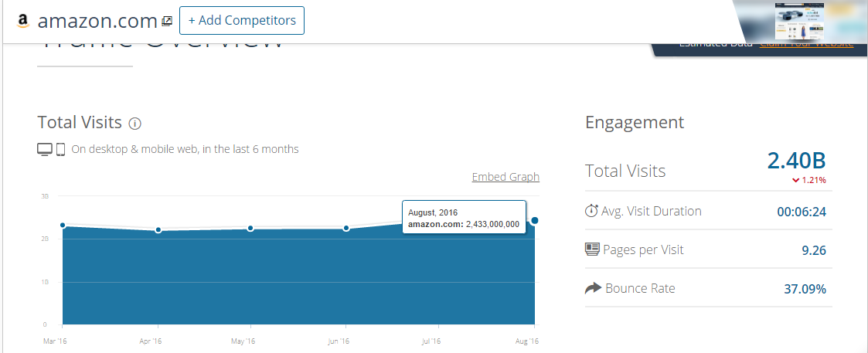
Task: Click the stopwatch Avg. Visit Duration icon
Action: tap(592, 211)
